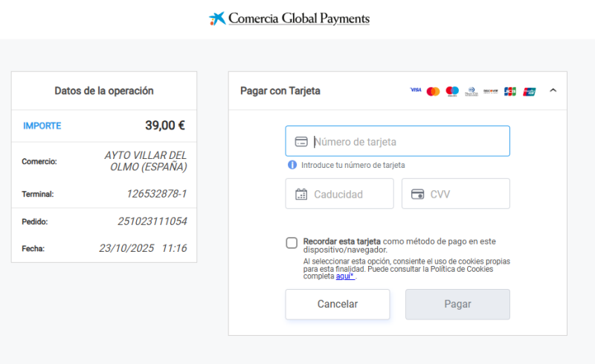
Task: Click the Diners Club logo
Action: [472, 91]
